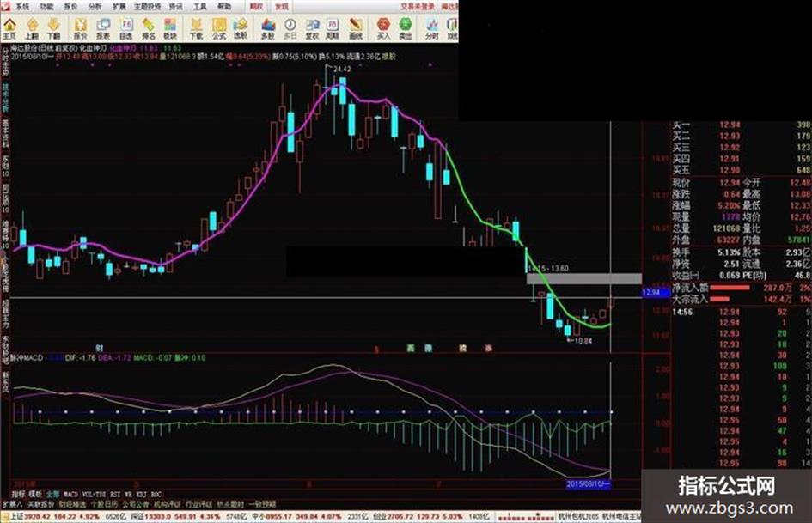The height and width of the screenshot is (523, 812).
Task: Expand the 扩展∧ bottom panel
Action: click(13, 504)
